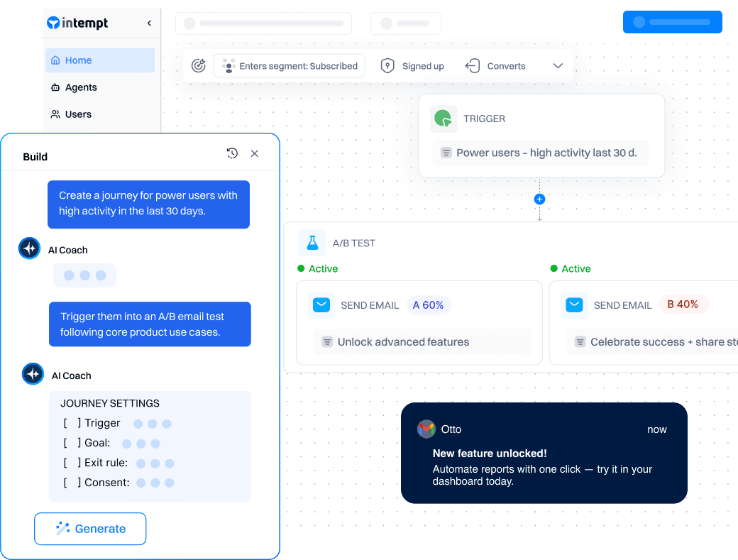Open Unlock advanced features email content
Image resolution: width=738 pixels, height=560 pixels.
coord(422,342)
